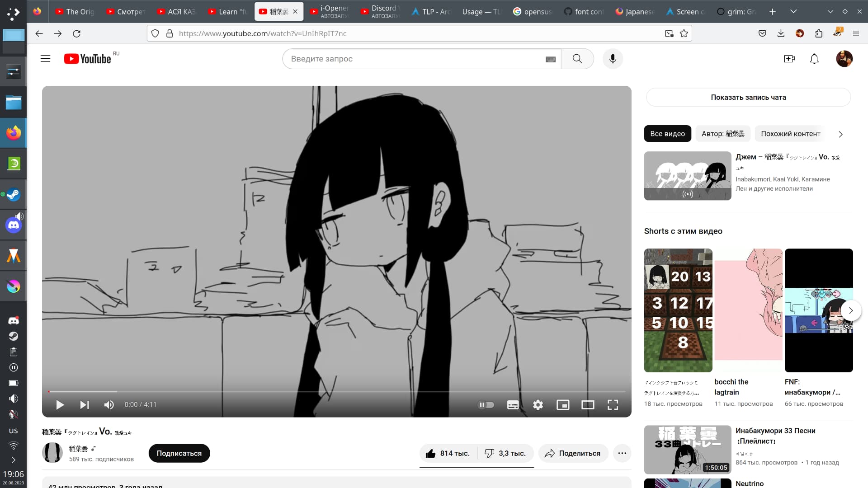Toggle the autoplay switch
The width and height of the screenshot is (868, 488).
[486, 405]
